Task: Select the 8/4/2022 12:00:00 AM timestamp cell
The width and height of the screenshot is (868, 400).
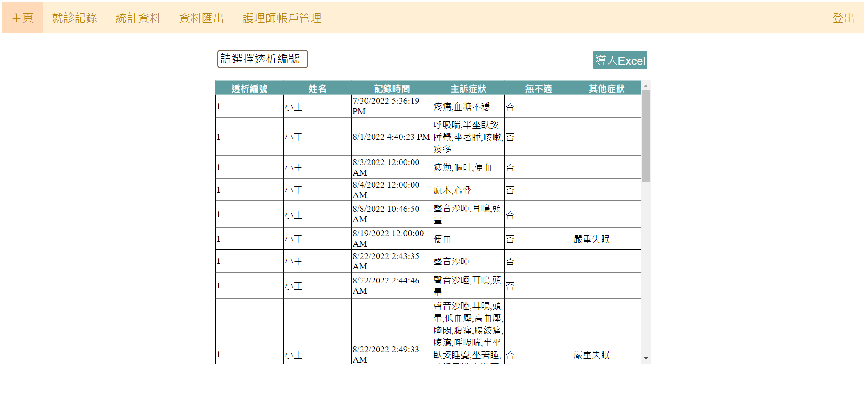Action: (x=392, y=190)
